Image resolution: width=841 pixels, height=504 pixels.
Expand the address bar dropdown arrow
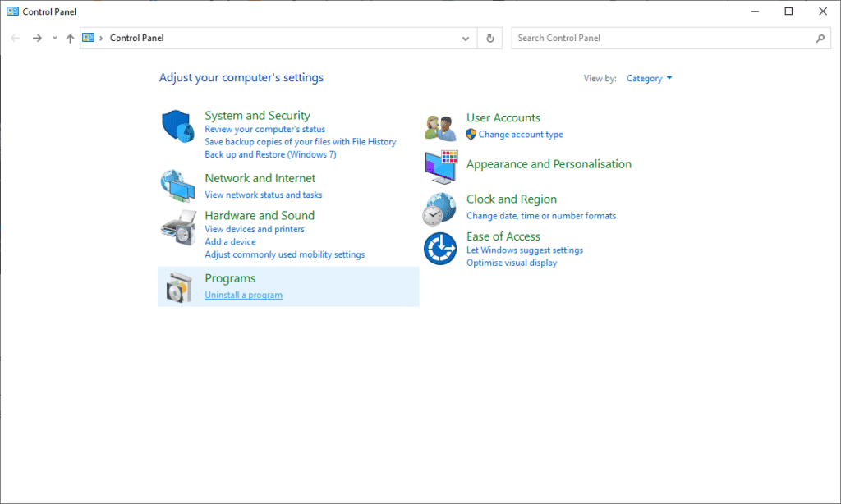(465, 38)
